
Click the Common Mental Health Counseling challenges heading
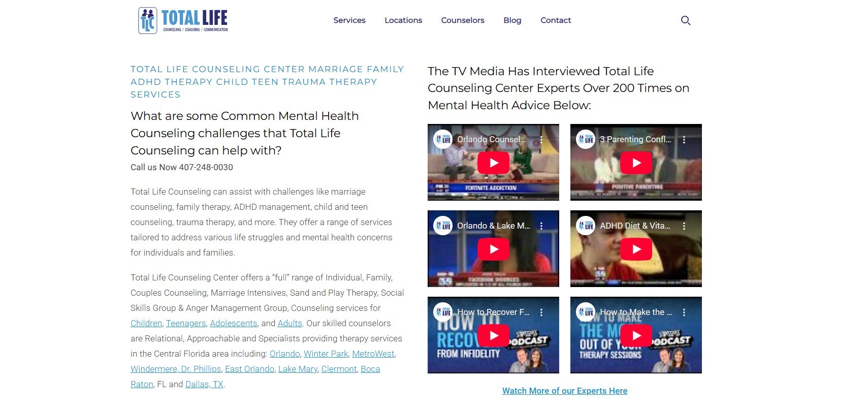[245, 133]
